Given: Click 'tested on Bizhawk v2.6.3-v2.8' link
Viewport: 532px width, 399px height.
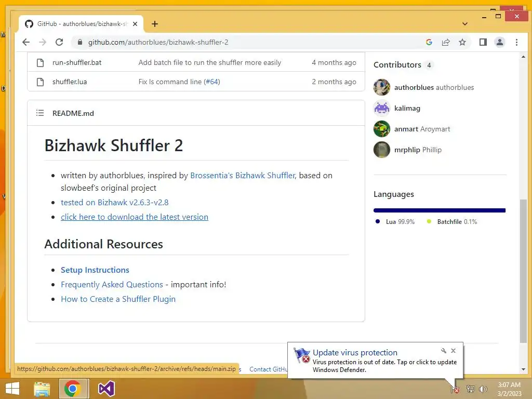Looking at the screenshot, I should tap(115, 203).
